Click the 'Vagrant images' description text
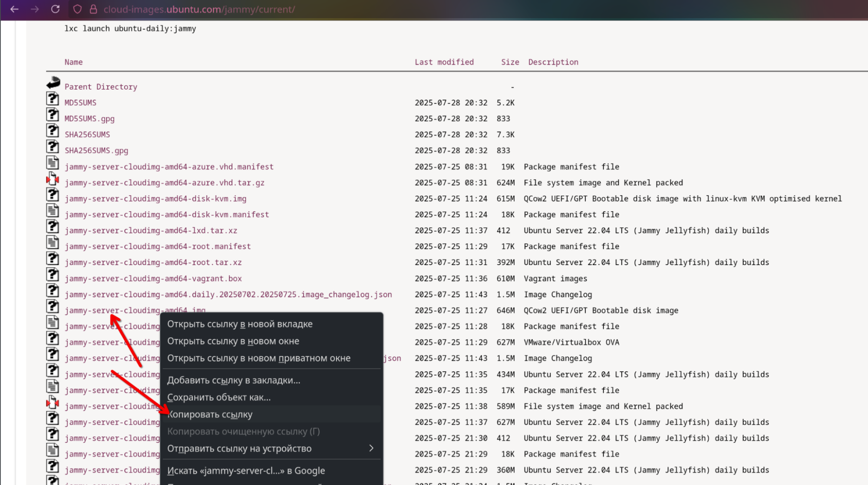The image size is (868, 485). tap(555, 279)
